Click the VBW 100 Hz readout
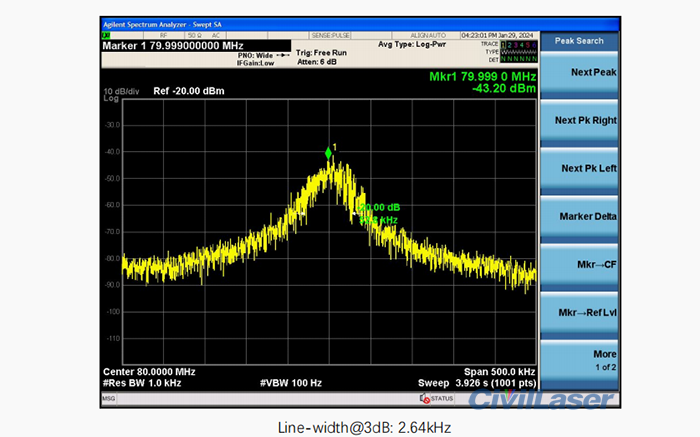The image size is (700, 437). click(x=292, y=383)
